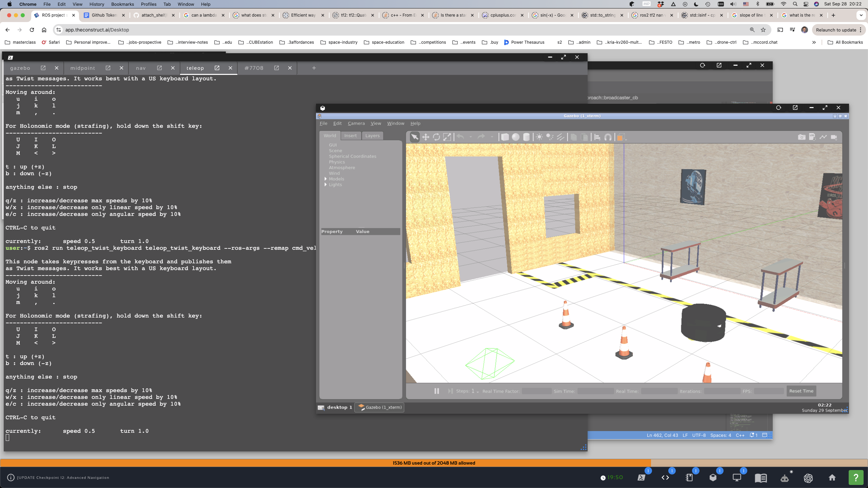Viewport: 868px width, 488px height.
Task: Open the Align tool in Gazebo
Action: 597,137
